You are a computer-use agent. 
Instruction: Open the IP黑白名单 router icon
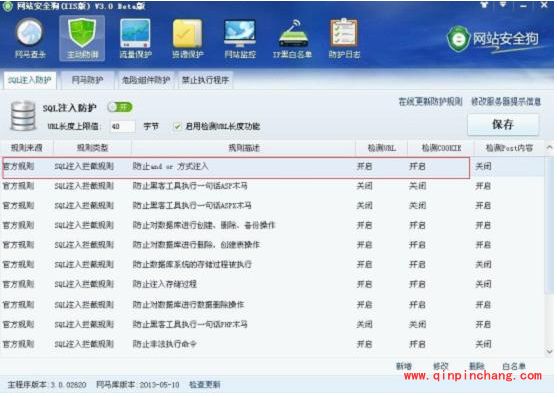pyautogui.click(x=292, y=39)
